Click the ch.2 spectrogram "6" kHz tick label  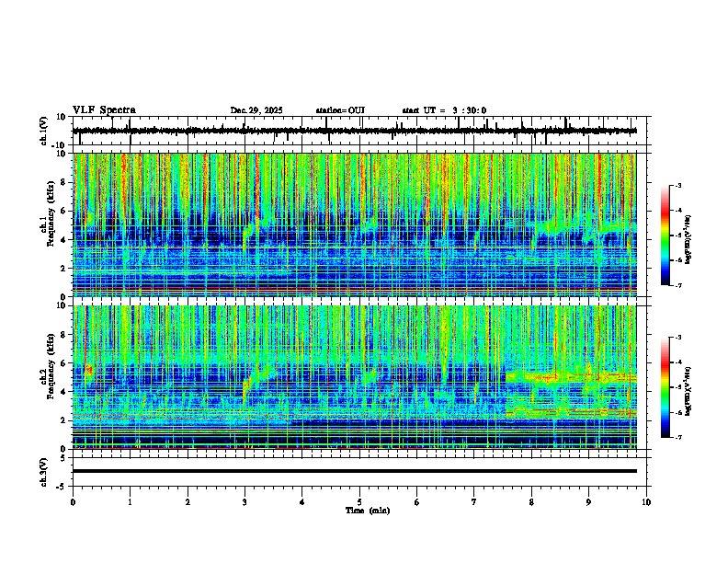pos(64,362)
